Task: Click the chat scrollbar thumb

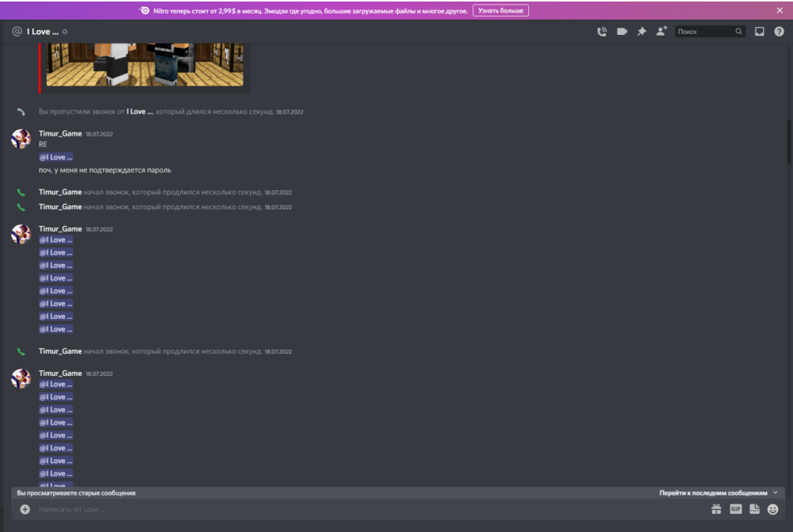Action: [x=789, y=142]
